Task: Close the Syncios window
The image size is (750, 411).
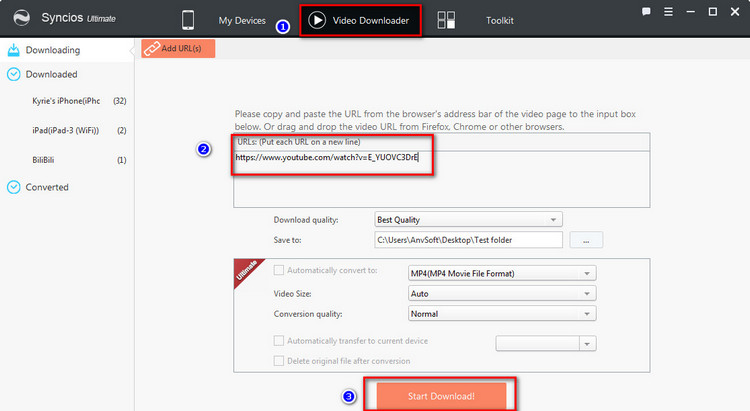Action: (735, 11)
